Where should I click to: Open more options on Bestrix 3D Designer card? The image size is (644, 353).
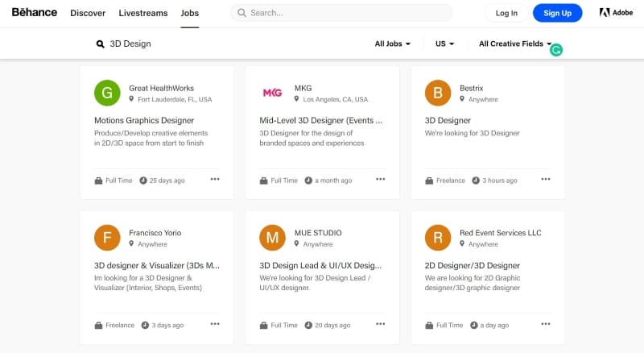coord(546,180)
